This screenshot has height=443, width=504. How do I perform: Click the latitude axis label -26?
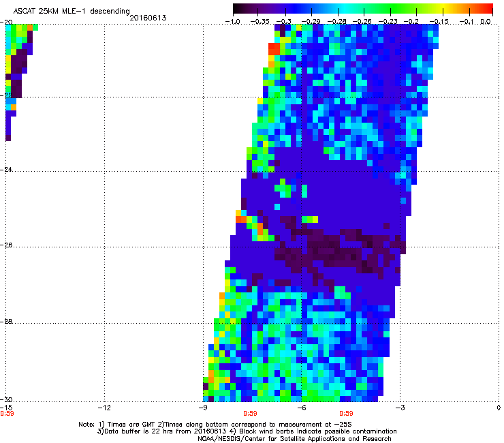(x=6, y=245)
